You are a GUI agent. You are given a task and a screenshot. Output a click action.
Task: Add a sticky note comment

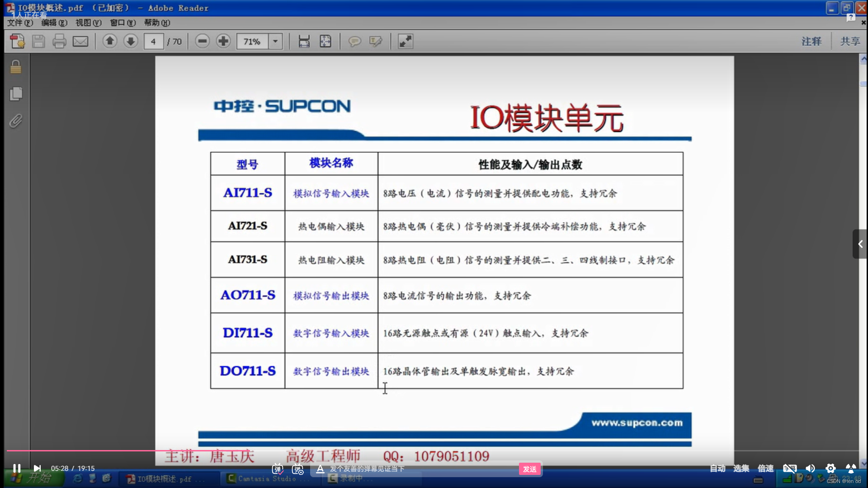coord(354,42)
